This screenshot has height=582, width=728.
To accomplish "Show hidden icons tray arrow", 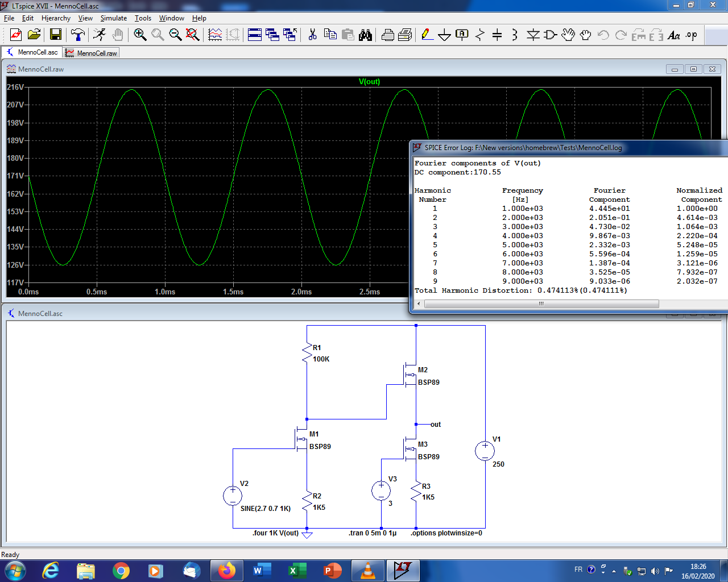I will click(614, 571).
